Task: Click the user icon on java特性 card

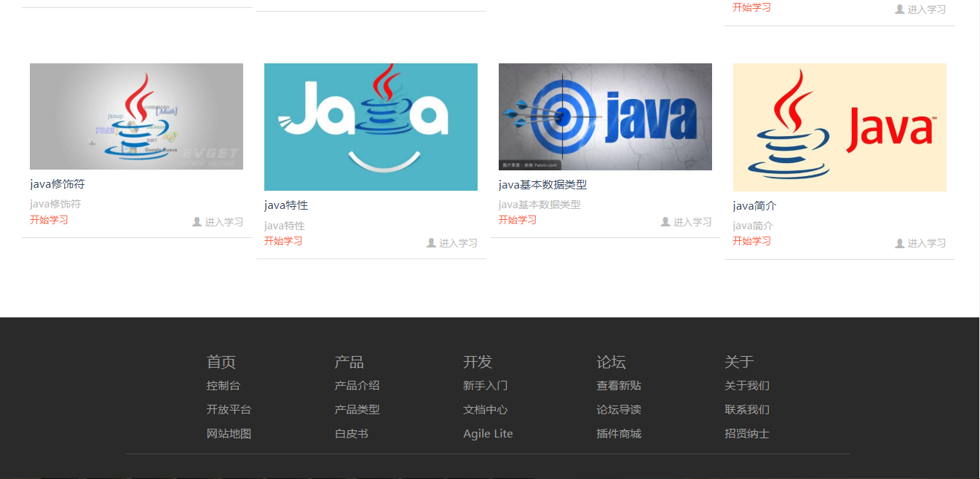Action: [431, 243]
